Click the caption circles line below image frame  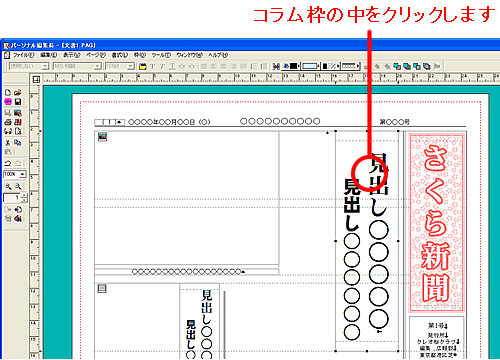188,272
